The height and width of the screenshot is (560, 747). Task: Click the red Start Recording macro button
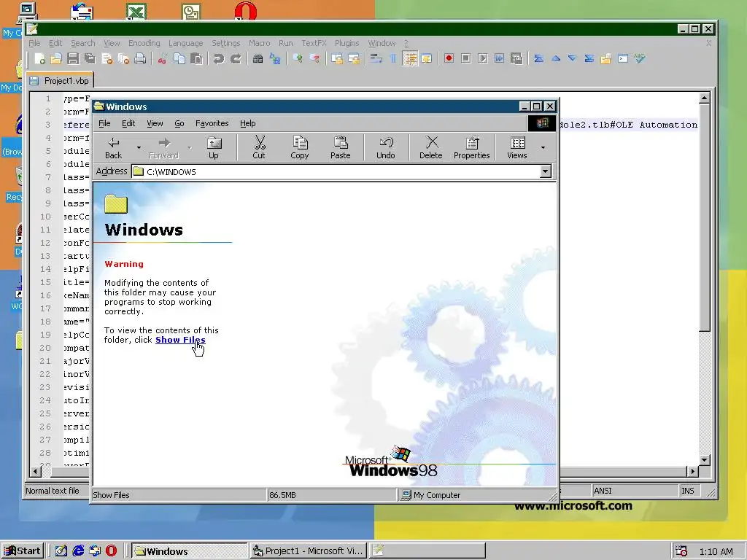[449, 58]
